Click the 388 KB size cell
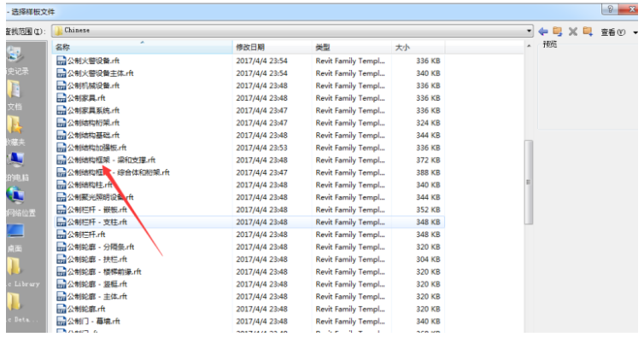This screenshot has width=644, height=337. [428, 172]
